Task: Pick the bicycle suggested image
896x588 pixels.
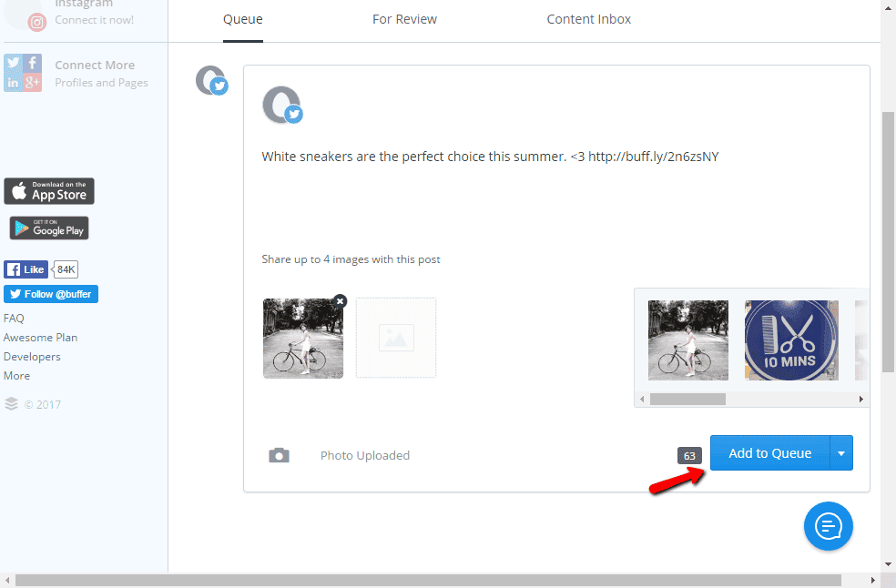Action: (x=688, y=340)
